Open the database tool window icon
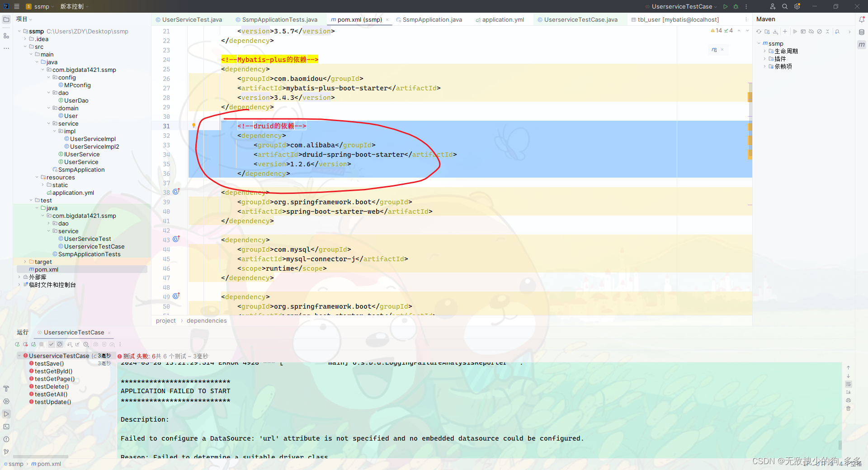The width and height of the screenshot is (868, 470). (x=862, y=32)
